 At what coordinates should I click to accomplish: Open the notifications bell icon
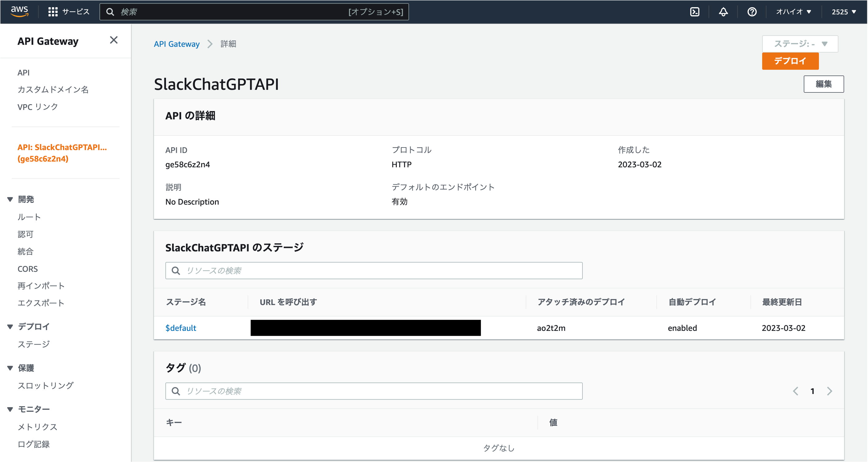(723, 12)
